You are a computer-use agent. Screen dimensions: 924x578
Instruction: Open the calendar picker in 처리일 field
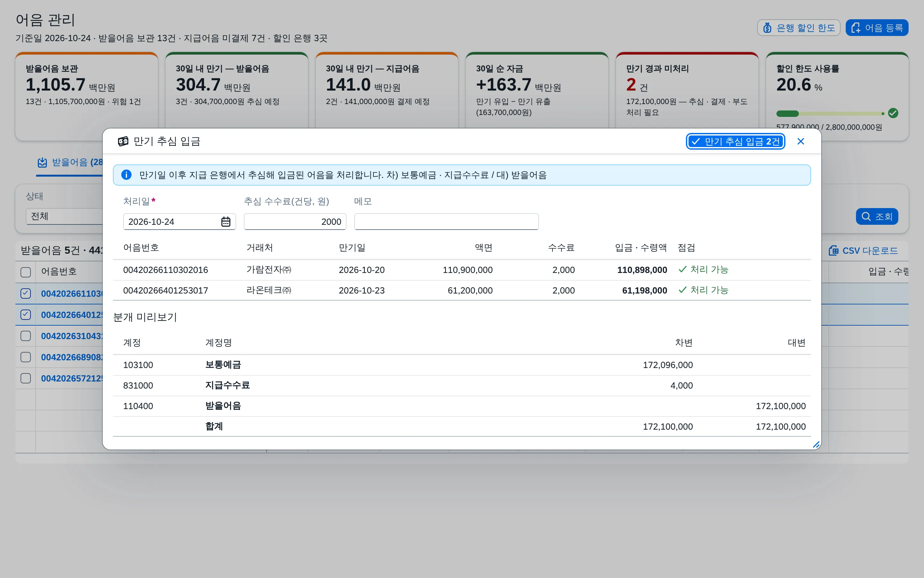tap(226, 222)
